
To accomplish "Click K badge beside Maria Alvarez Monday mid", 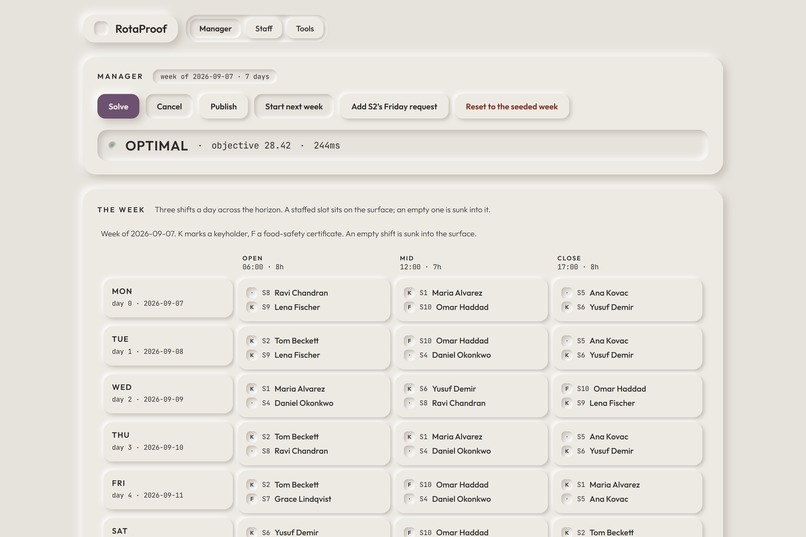I will 409,293.
